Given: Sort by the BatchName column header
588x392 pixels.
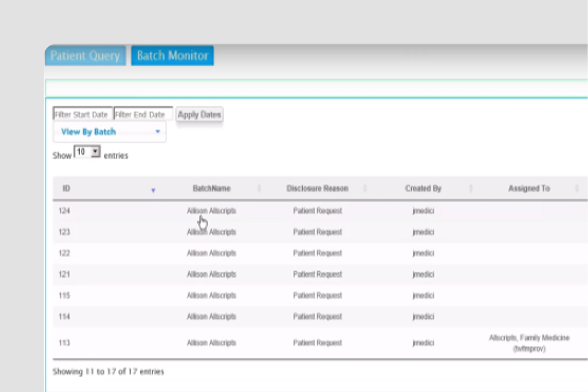Looking at the screenshot, I should coord(211,188).
